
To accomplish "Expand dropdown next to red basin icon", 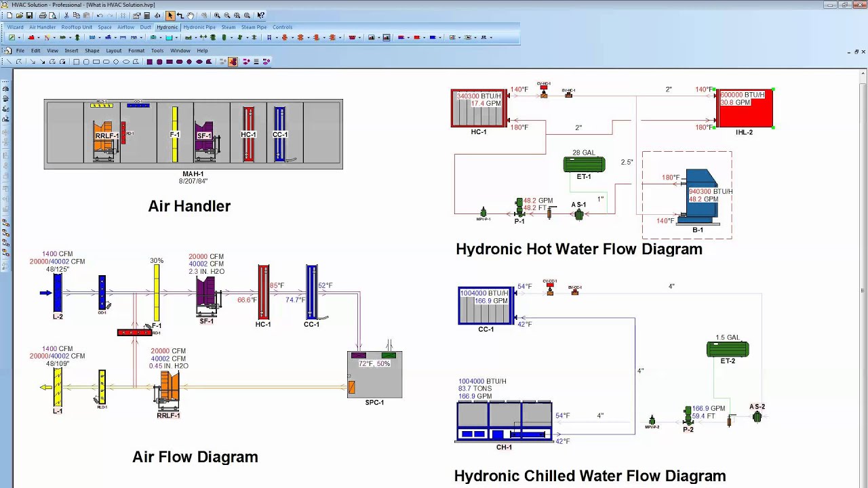I will (360, 37).
